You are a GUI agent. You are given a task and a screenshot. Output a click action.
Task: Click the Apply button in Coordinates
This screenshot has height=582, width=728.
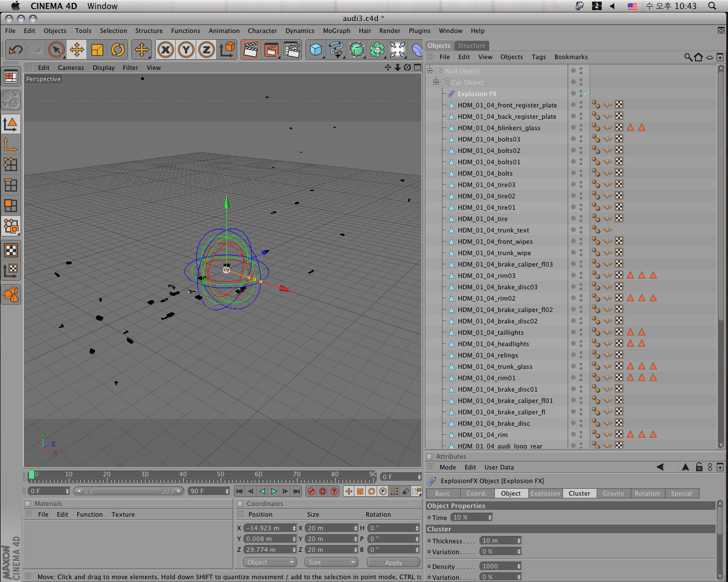393,562
